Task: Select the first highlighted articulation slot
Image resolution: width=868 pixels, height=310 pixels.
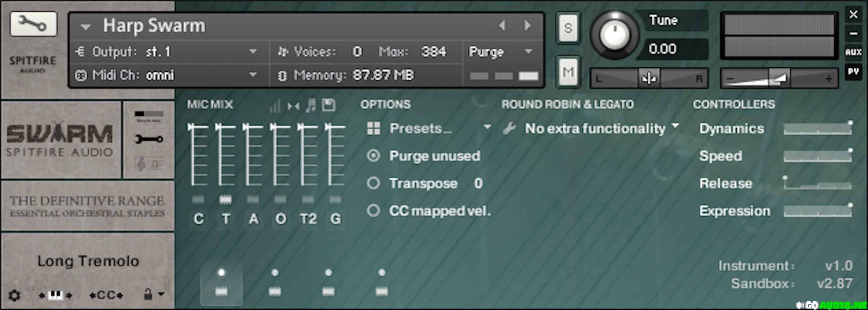Action: (222, 284)
